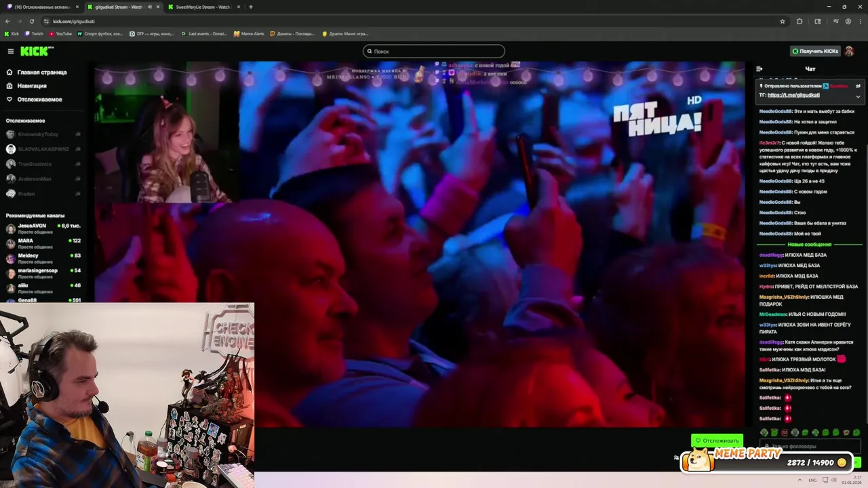The image size is (868, 488).
Task: Go back with the browser back arrow
Action: 7,21
